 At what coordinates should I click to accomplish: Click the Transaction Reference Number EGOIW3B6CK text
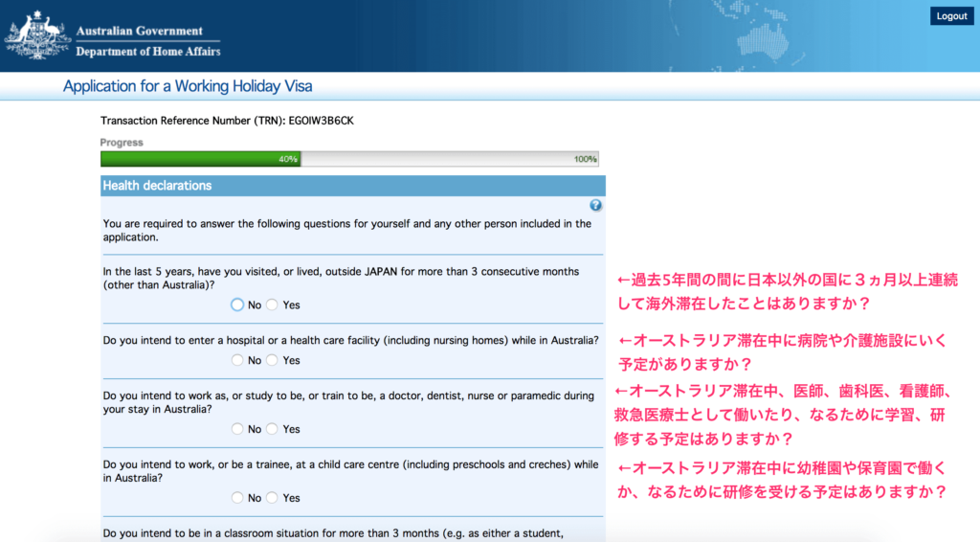tap(227, 121)
